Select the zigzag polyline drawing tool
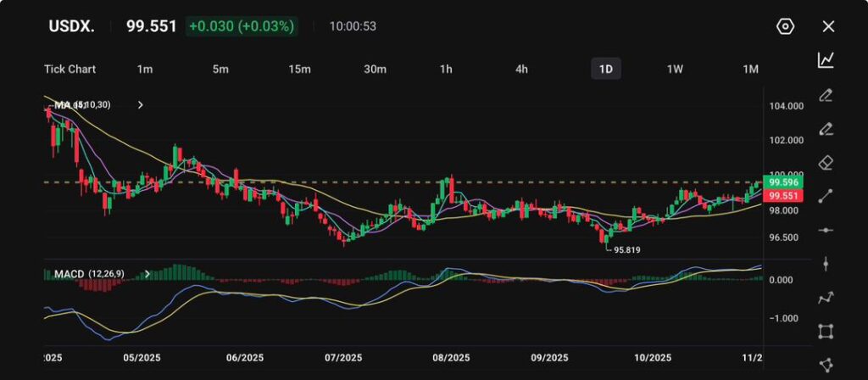868x380 pixels. tap(826, 298)
